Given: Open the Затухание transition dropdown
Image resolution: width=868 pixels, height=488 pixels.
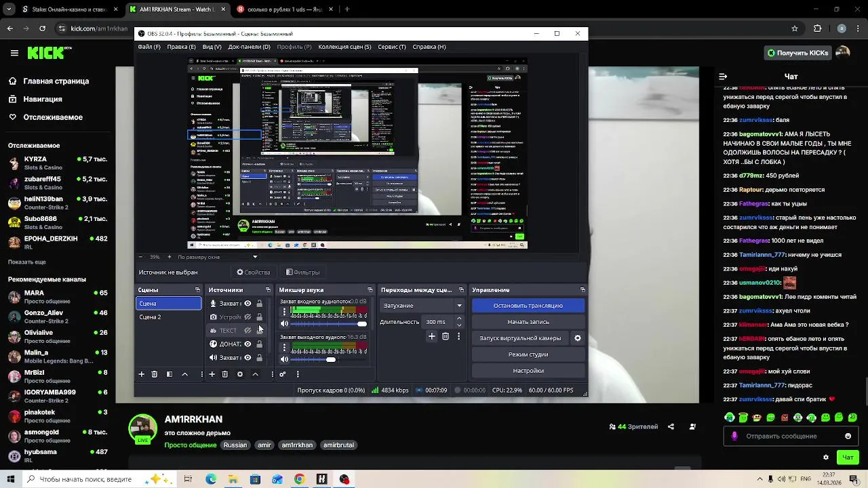Looking at the screenshot, I should 422,306.
